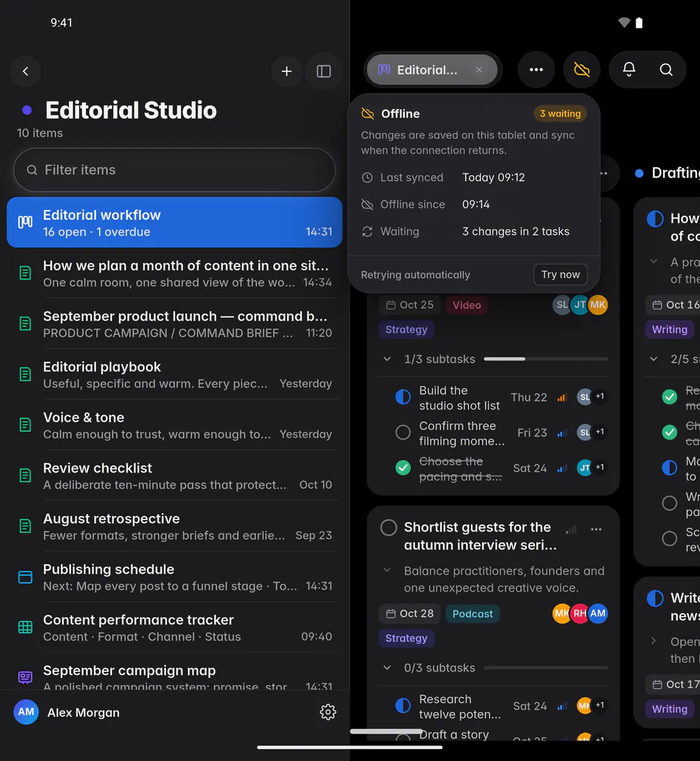The image size is (700, 761).
Task: Collapse the 0/3 subtasks list
Action: coord(387,668)
